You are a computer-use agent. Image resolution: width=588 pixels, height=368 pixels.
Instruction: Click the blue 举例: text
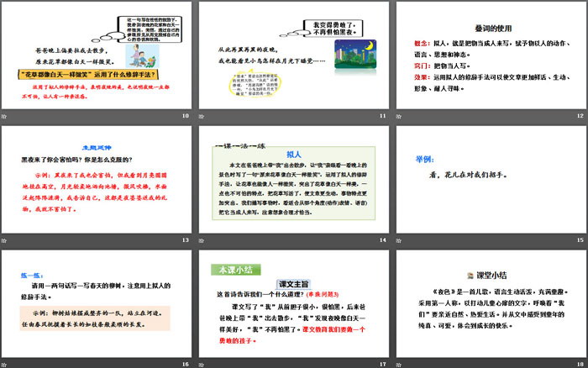click(424, 160)
